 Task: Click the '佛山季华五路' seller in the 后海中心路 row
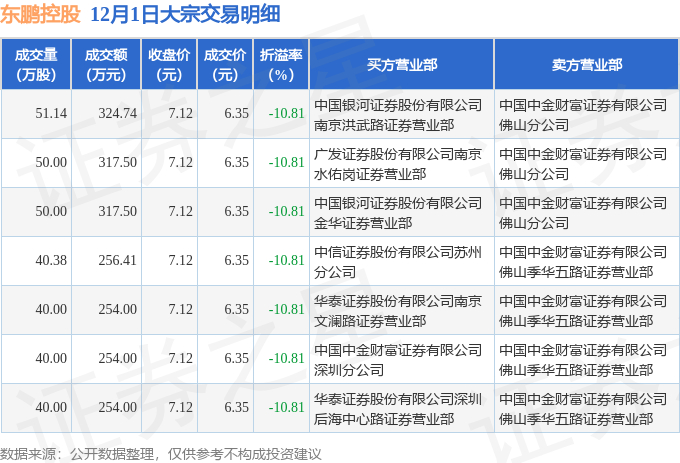(x=583, y=409)
